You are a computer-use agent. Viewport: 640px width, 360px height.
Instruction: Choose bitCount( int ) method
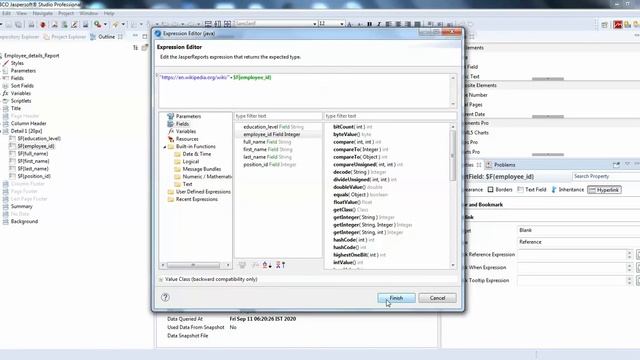click(353, 127)
